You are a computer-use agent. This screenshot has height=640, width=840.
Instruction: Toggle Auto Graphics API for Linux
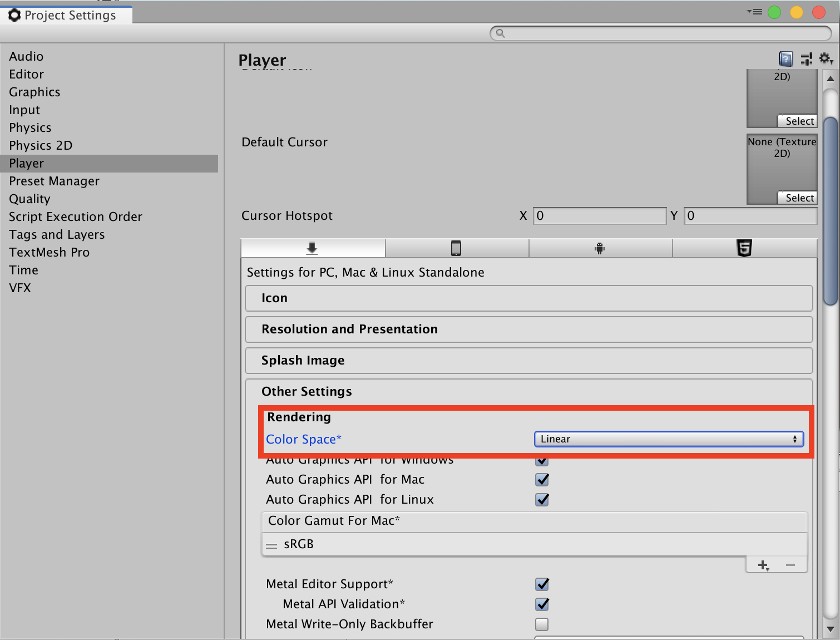(542, 500)
